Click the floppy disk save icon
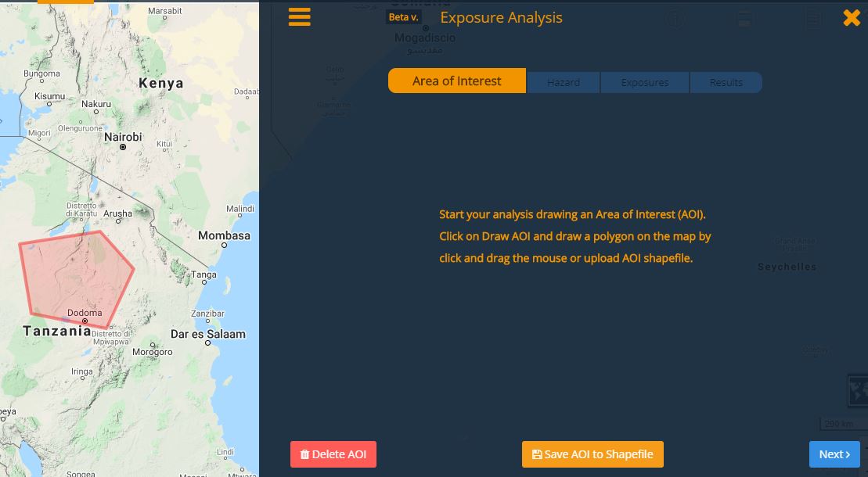 [x=537, y=454]
